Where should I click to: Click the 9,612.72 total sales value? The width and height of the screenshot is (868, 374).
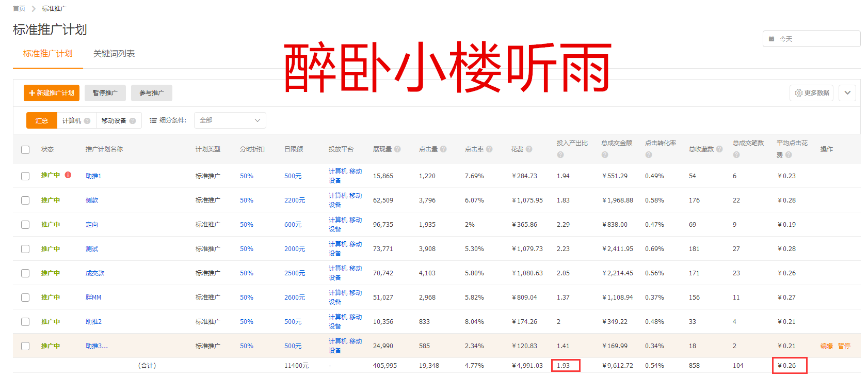coord(618,366)
